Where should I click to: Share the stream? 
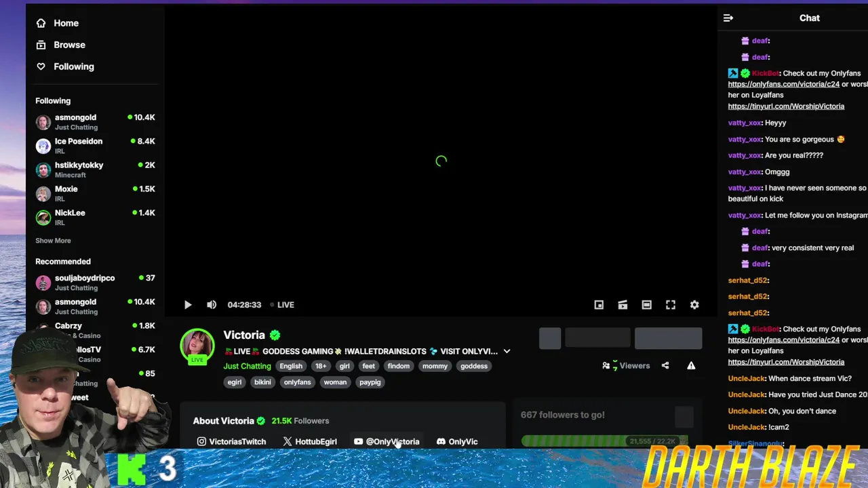pyautogui.click(x=665, y=365)
